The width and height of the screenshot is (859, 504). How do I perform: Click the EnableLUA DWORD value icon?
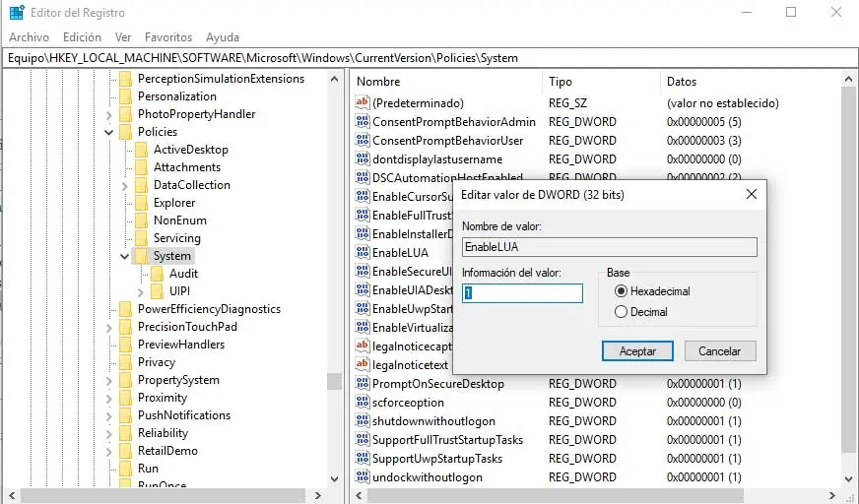point(363,252)
